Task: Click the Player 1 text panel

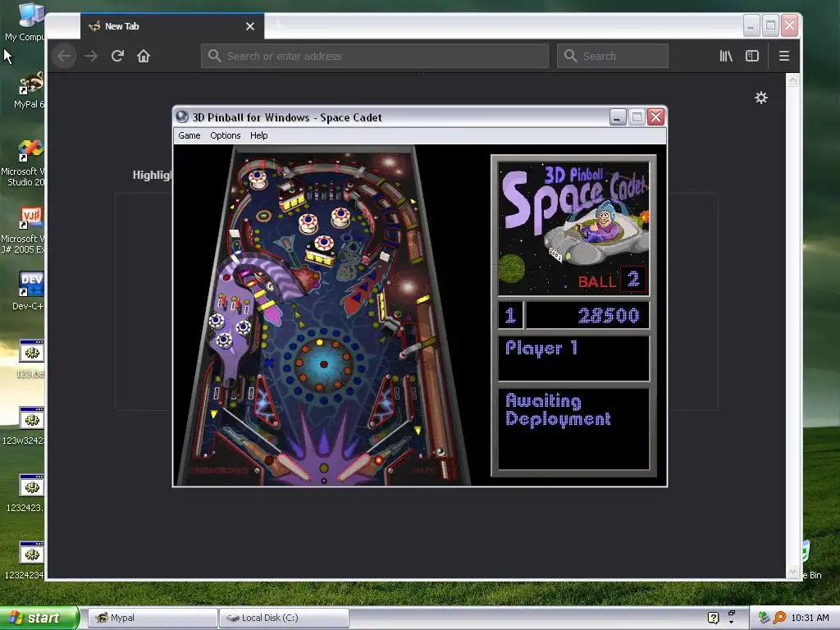Action: click(x=573, y=358)
